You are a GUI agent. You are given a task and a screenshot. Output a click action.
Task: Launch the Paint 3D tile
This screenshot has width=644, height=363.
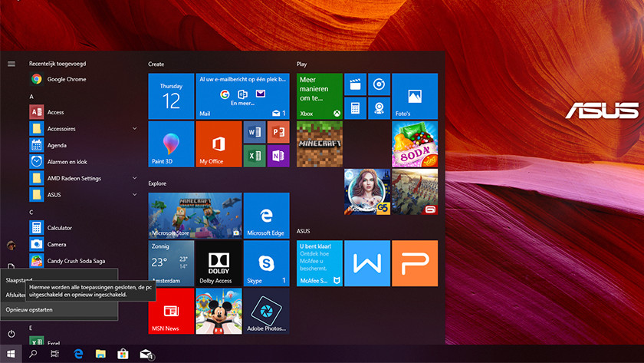click(x=170, y=144)
